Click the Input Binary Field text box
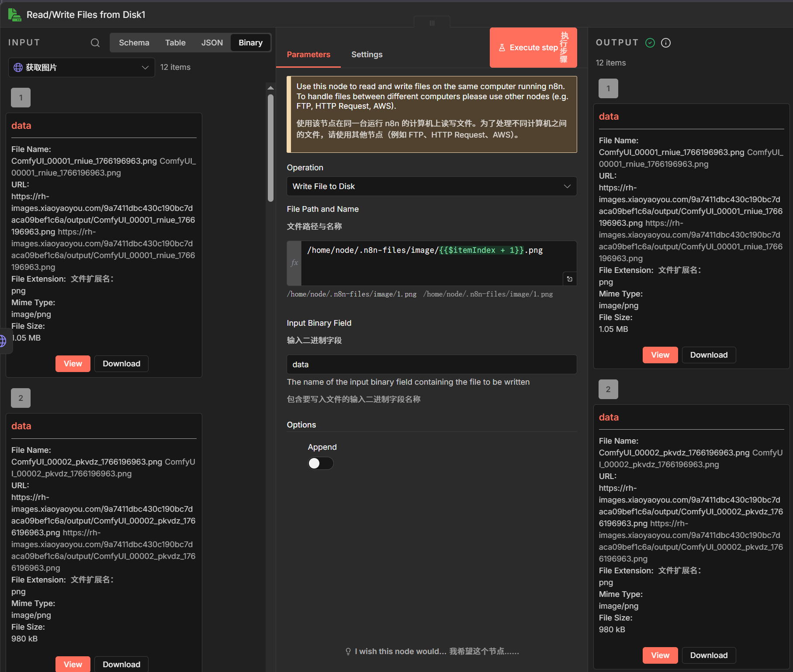This screenshot has width=793, height=672. pyautogui.click(x=431, y=365)
